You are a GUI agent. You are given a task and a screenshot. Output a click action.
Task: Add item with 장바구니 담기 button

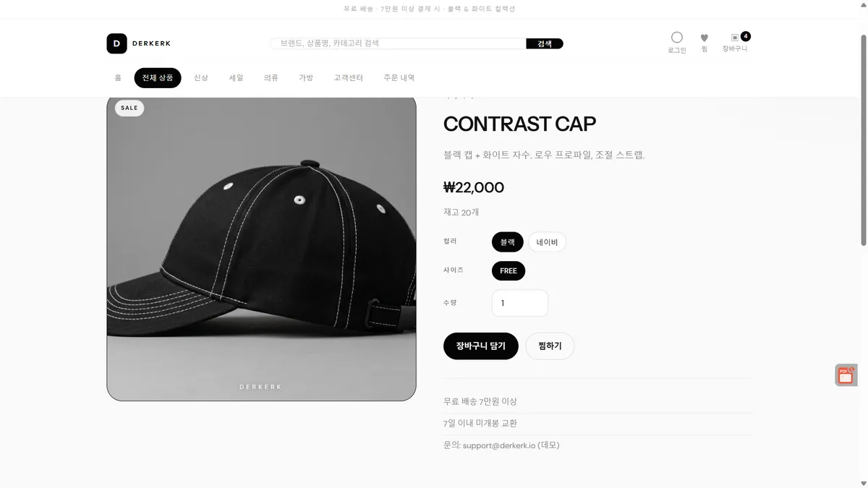click(x=480, y=346)
